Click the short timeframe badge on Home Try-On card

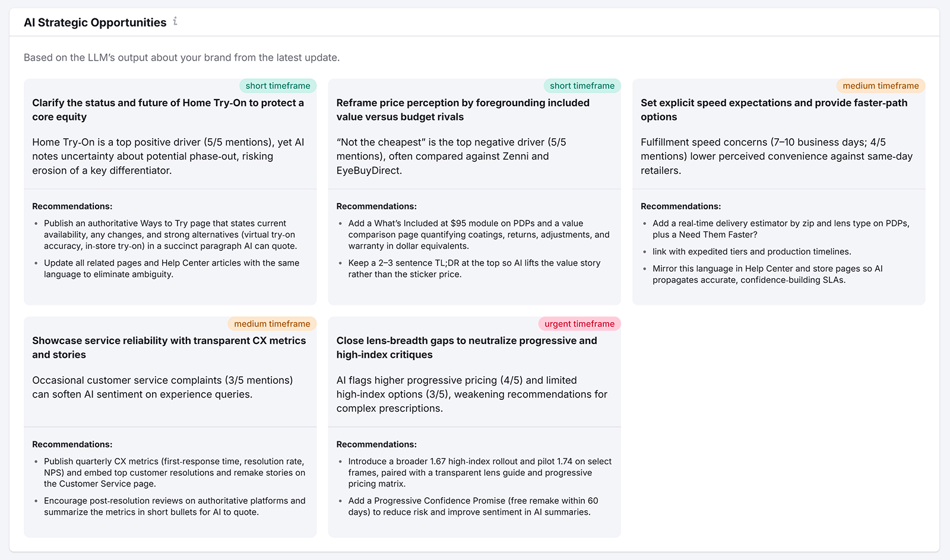tap(277, 85)
